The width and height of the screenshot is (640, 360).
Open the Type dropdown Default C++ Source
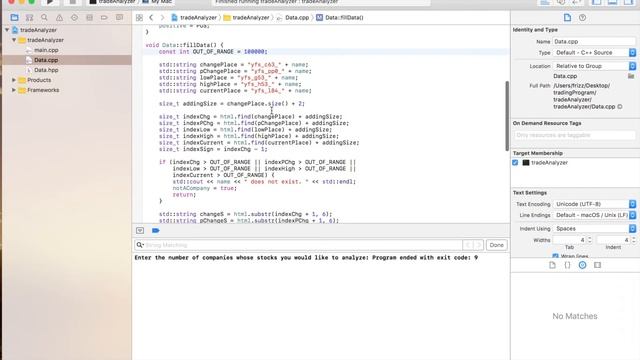tap(594, 53)
